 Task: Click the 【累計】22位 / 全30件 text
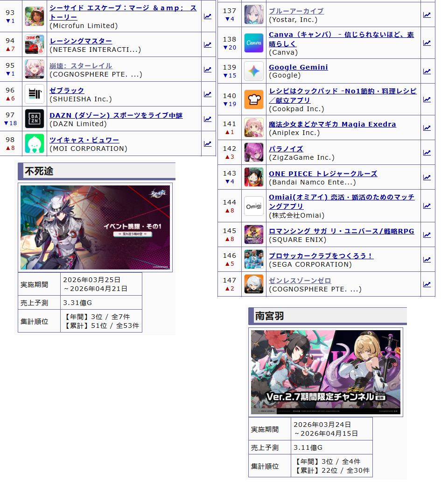[x=332, y=471]
